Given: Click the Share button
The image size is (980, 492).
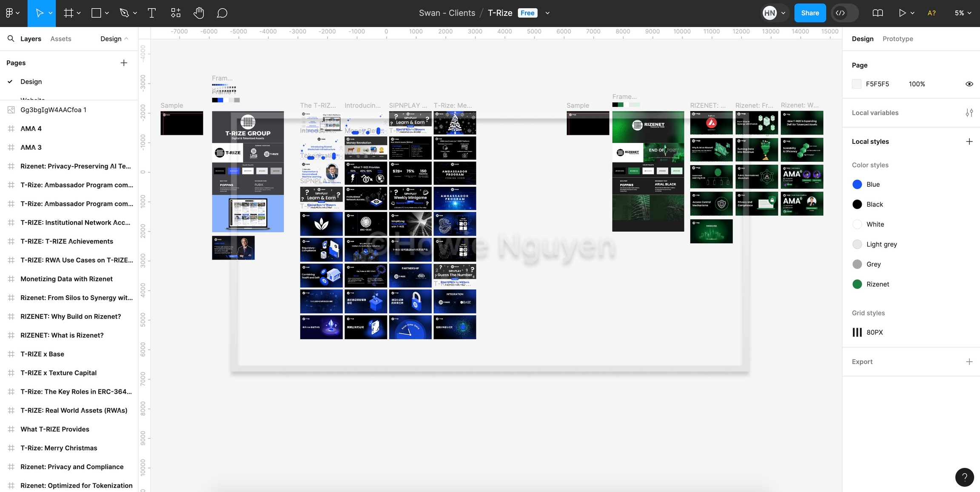Looking at the screenshot, I should (810, 13).
